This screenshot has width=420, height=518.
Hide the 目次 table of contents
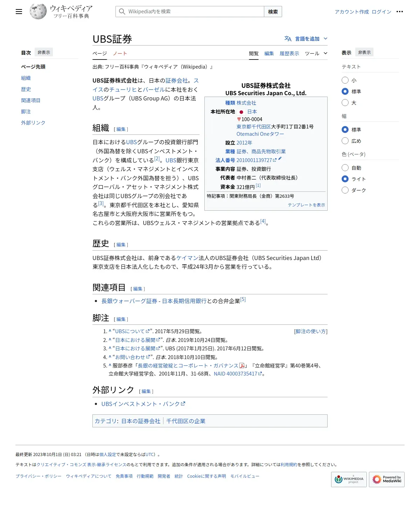tap(44, 52)
